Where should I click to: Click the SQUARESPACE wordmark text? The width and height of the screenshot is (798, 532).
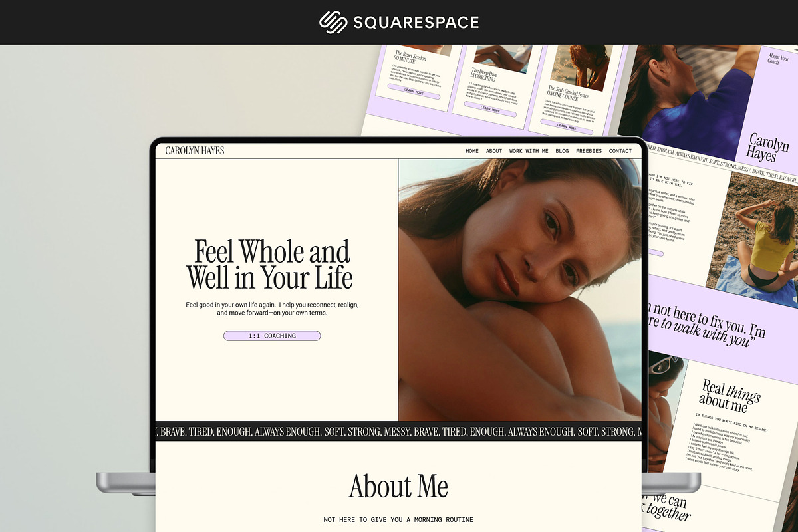[x=416, y=22]
